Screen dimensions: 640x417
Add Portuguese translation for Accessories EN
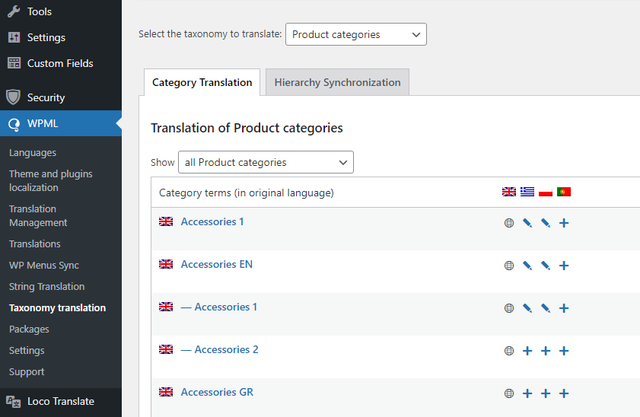pyautogui.click(x=564, y=266)
